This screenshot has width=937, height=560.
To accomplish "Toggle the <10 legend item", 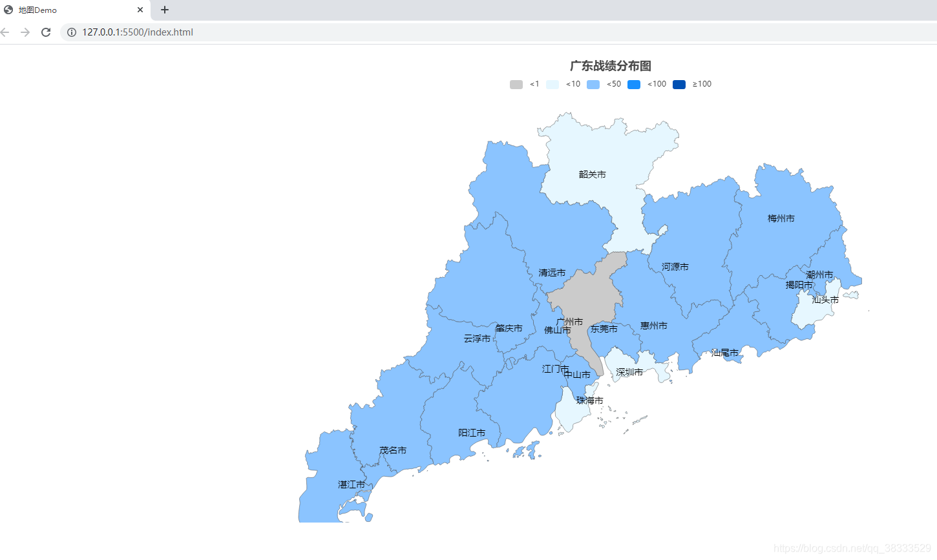I will 563,84.
